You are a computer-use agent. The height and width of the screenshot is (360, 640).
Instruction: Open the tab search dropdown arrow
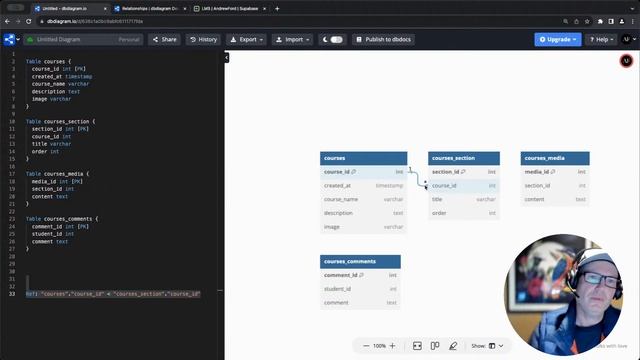point(633,9)
